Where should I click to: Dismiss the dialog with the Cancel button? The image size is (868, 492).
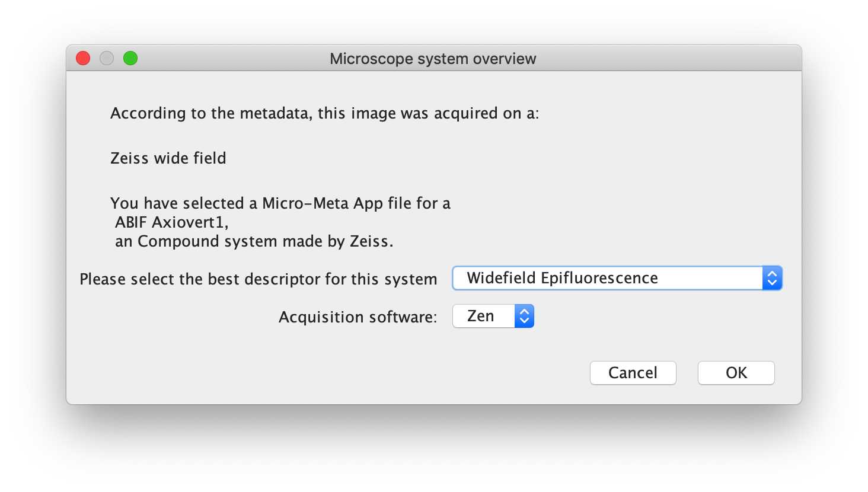pos(633,373)
